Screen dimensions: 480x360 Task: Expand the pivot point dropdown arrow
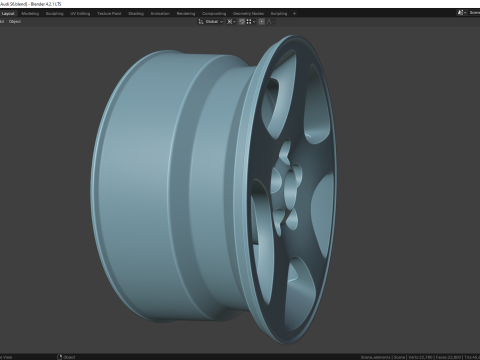tap(235, 22)
